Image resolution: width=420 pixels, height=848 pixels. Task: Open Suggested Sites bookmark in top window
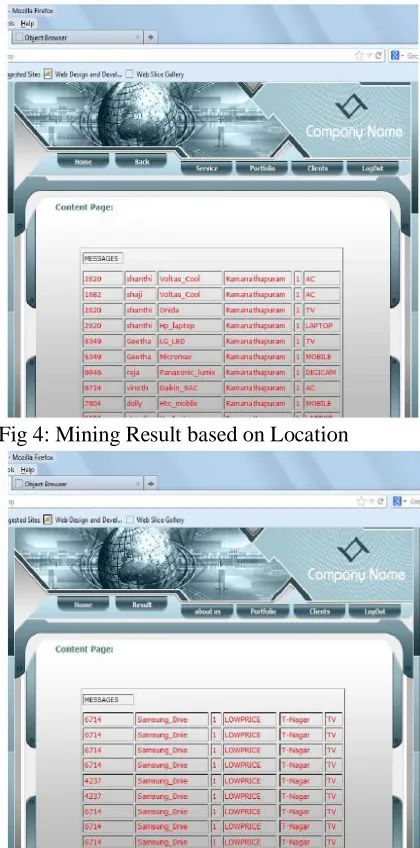tap(24, 74)
